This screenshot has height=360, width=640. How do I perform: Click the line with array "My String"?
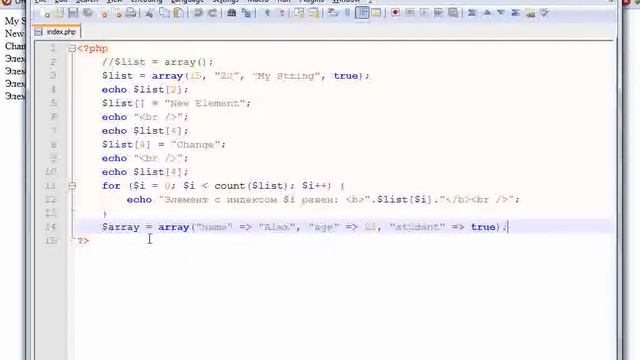(236, 76)
